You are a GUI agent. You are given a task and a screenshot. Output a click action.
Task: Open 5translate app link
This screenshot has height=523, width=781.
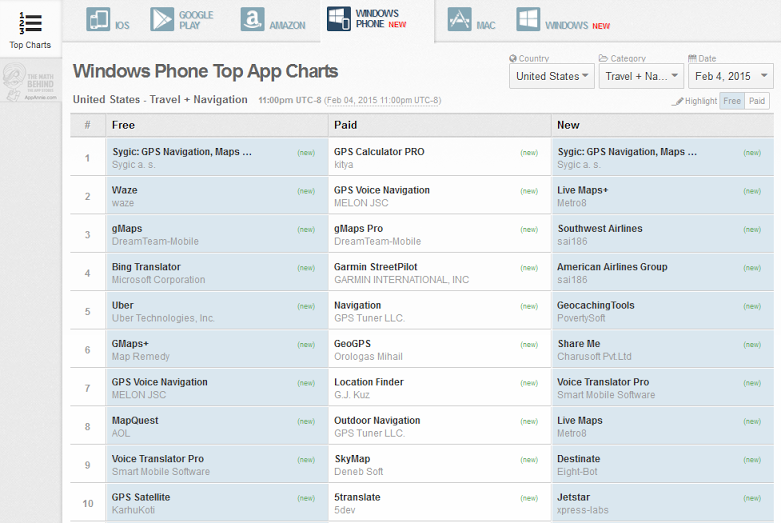pyautogui.click(x=357, y=497)
